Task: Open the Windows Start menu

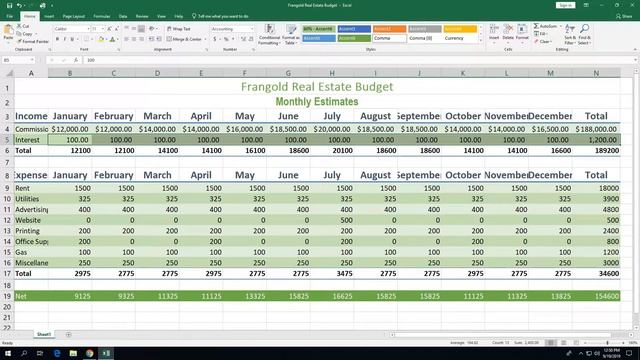Action: [8, 353]
